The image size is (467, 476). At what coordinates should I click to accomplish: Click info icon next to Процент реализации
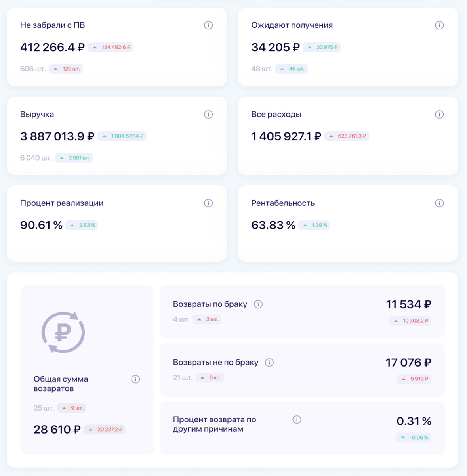click(x=208, y=203)
